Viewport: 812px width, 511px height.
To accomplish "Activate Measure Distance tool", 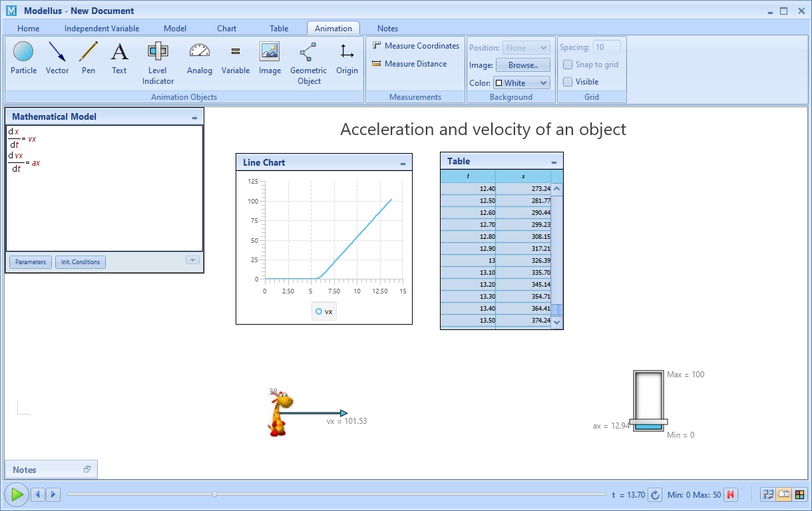I will (x=409, y=64).
